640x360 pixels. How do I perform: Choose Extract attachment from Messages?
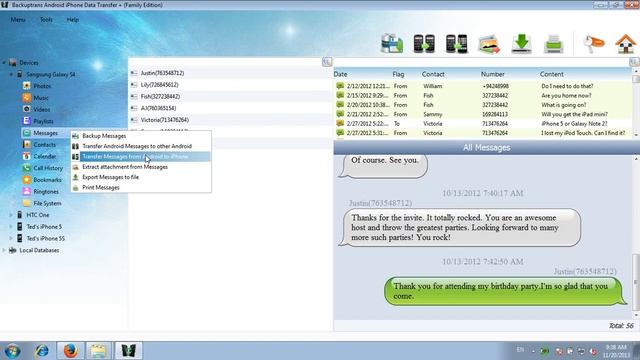click(x=141, y=167)
